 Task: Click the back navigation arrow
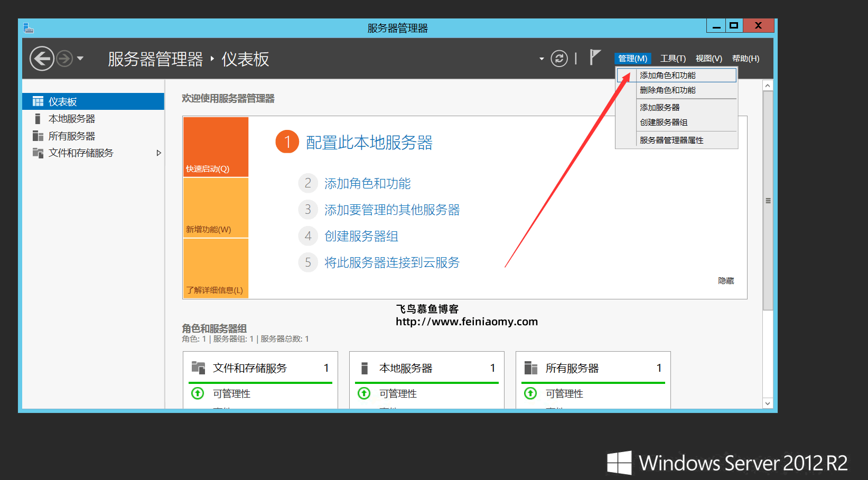(x=41, y=58)
